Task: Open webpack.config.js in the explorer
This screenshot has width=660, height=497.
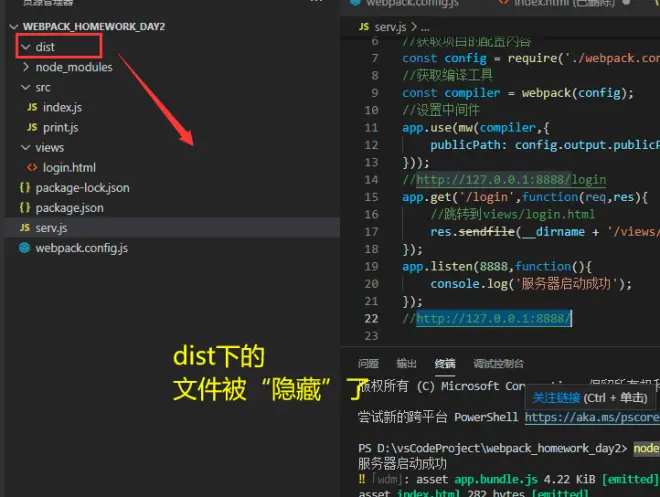Action: (82, 248)
